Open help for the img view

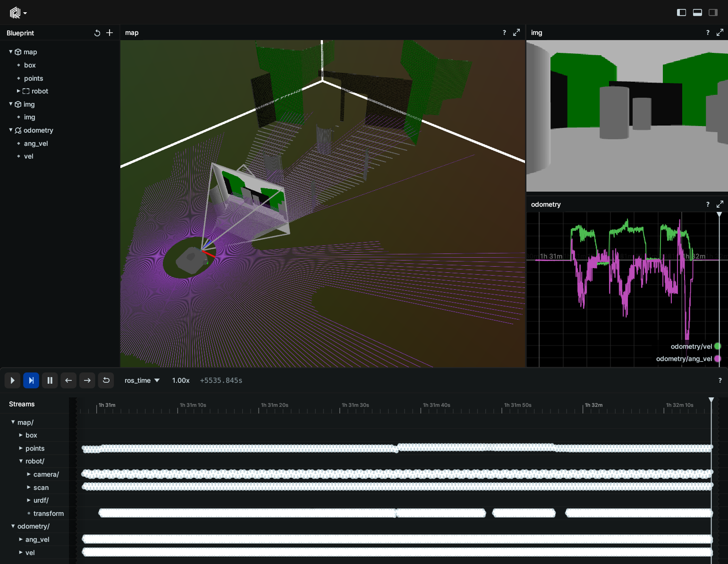click(x=708, y=33)
